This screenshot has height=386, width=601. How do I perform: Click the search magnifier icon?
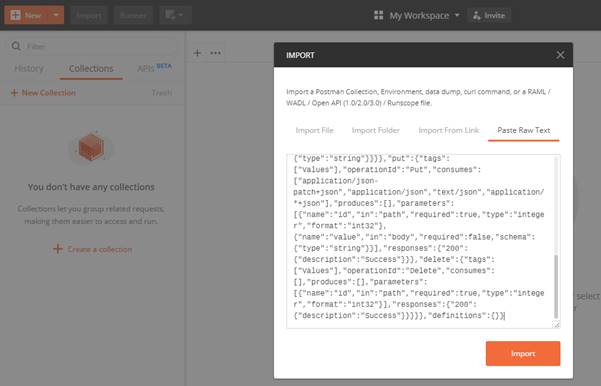click(x=16, y=46)
